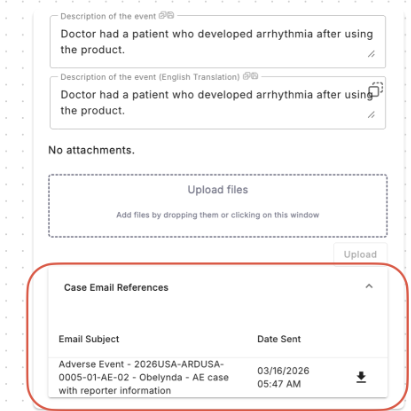This screenshot has height=411, width=411.
Task: Click overlapping squares icon on translation field
Action: [x=376, y=89]
